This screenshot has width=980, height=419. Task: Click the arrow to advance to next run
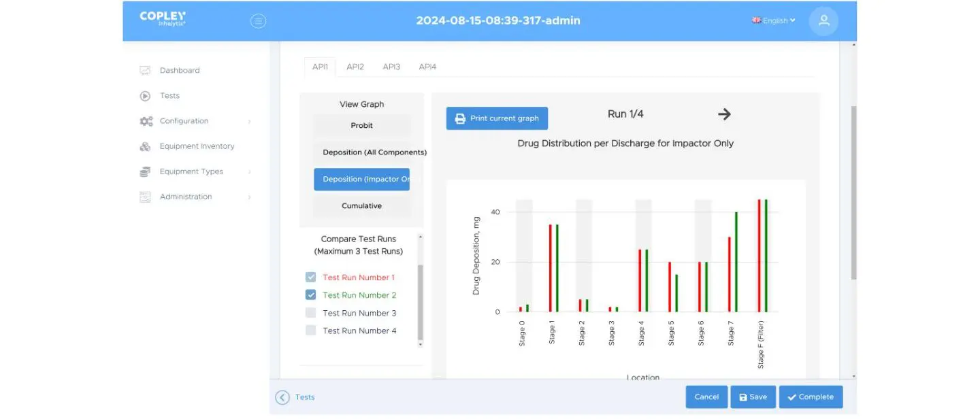click(x=723, y=114)
